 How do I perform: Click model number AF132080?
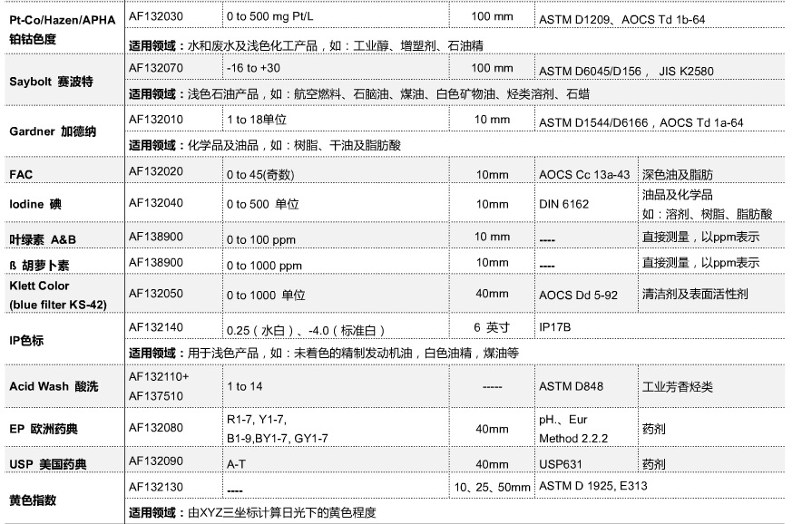(x=156, y=428)
